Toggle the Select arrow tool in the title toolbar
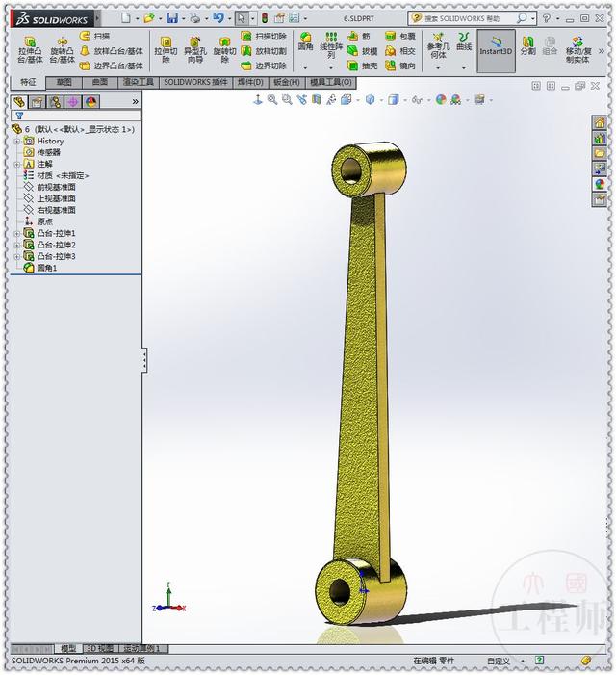Viewport: 616px width, 675px height. point(242,18)
